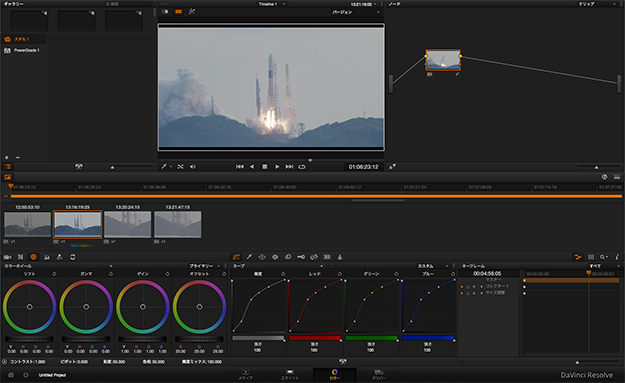Switch to the Deliver page
Viewport: 625px width, 383px height.
(379, 375)
